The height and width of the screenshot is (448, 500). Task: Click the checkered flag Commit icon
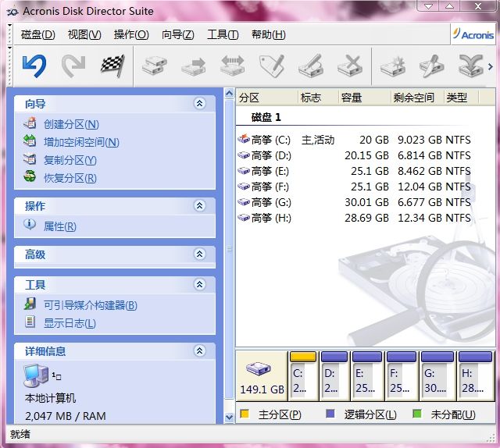pos(112,66)
